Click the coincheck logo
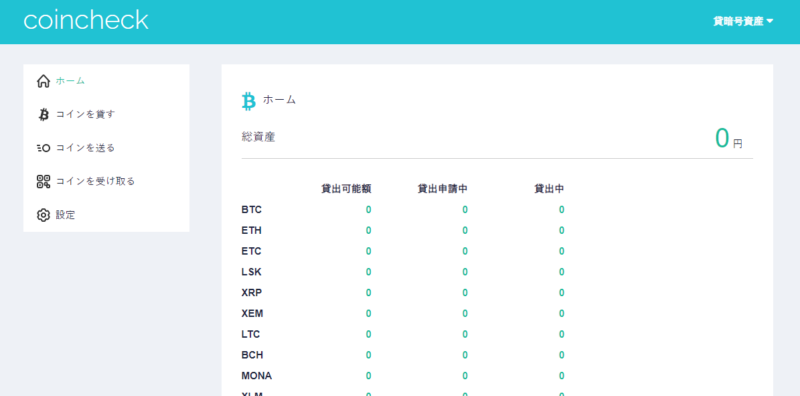800x396 pixels. [86, 20]
